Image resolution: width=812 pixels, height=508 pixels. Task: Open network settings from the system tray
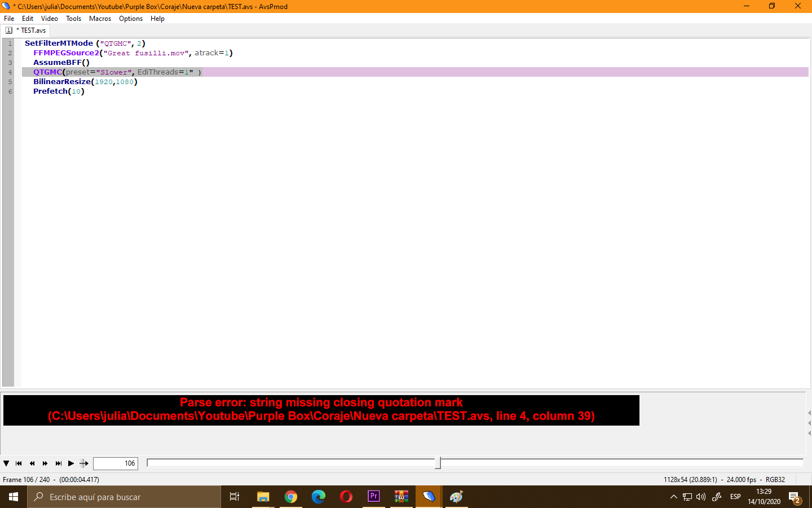tap(687, 497)
